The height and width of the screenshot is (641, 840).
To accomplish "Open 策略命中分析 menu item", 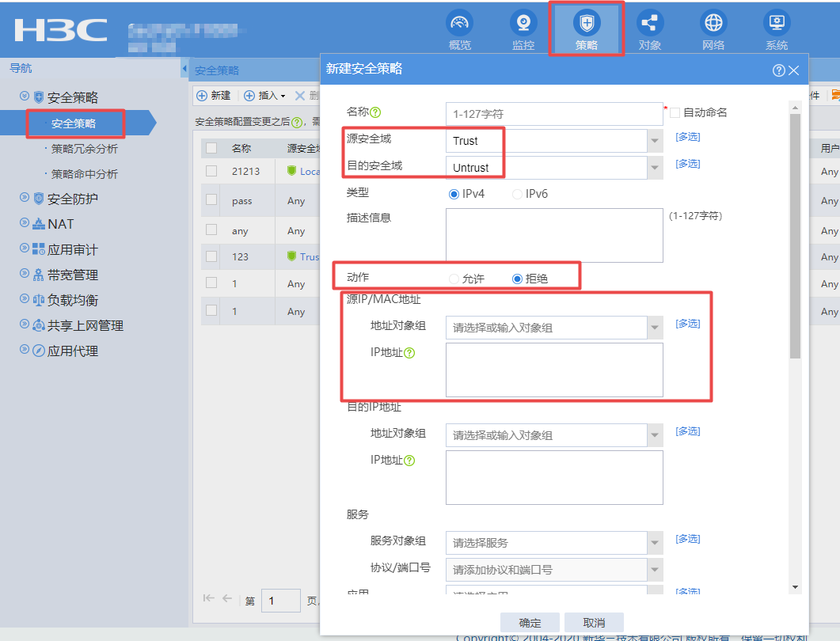I will pyautogui.click(x=84, y=174).
